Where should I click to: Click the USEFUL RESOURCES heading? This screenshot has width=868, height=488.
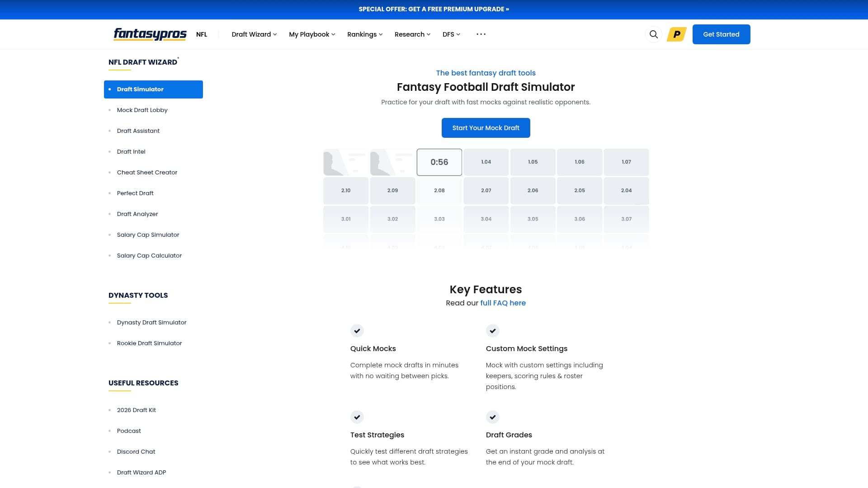coord(143,383)
